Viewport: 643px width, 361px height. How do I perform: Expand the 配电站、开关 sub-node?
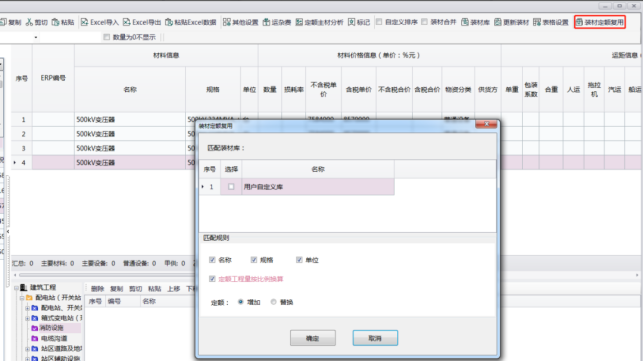coord(27,308)
